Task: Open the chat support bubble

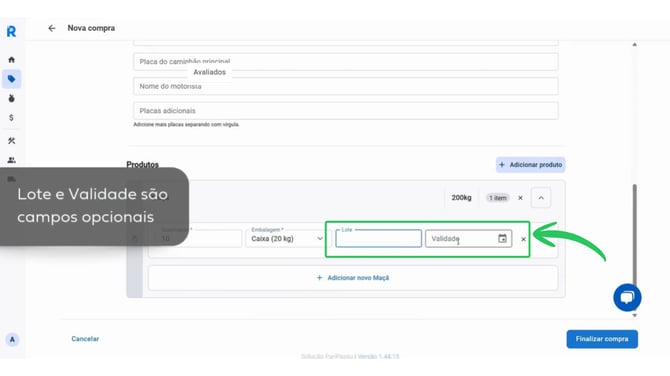Action: click(627, 297)
